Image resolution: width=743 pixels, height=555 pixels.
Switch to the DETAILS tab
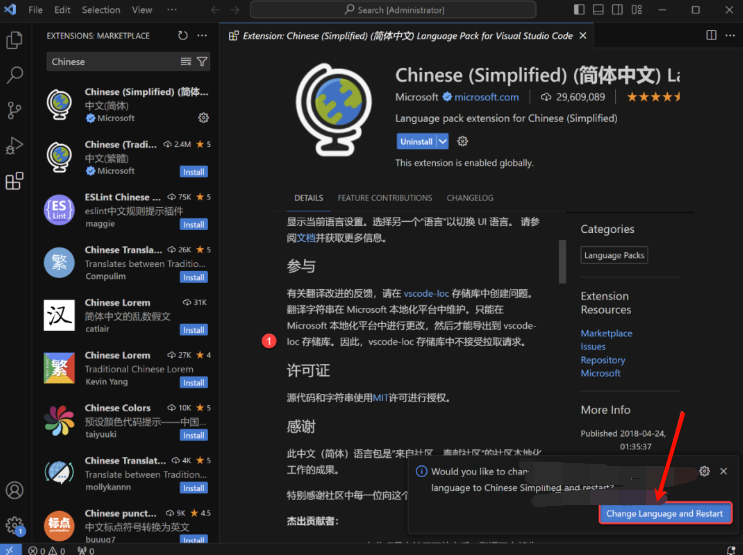(x=308, y=198)
